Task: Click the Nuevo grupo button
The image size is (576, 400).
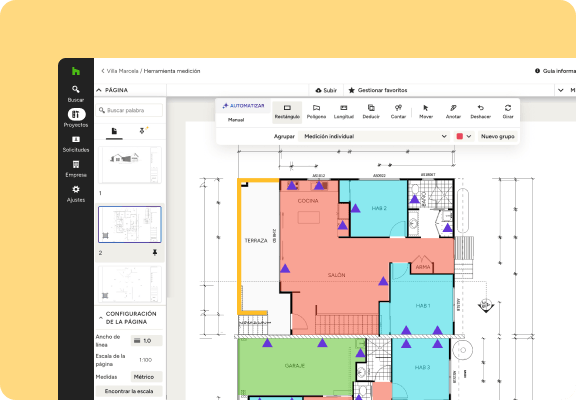Action: click(x=498, y=136)
